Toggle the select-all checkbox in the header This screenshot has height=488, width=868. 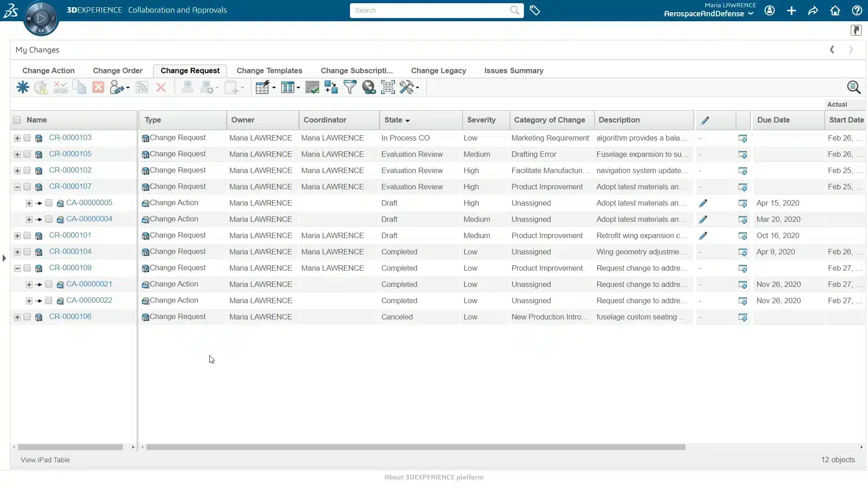coord(17,120)
